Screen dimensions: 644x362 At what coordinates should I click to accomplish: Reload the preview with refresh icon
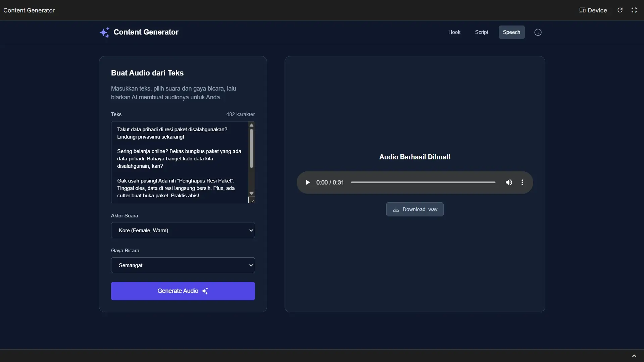point(620,10)
